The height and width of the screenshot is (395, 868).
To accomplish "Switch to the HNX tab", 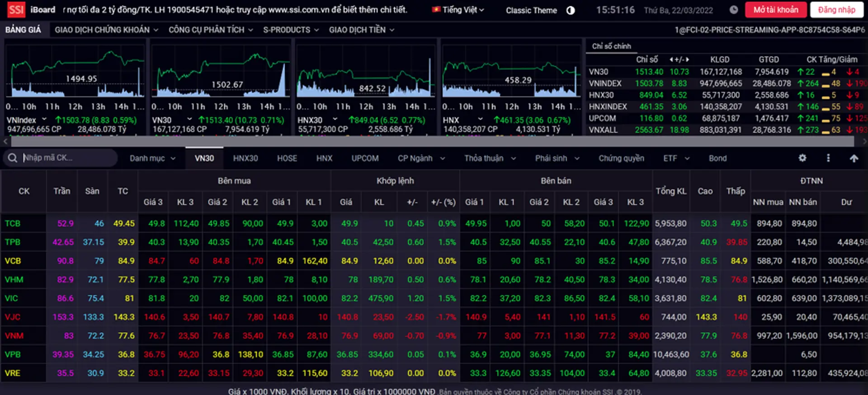I will coord(324,158).
